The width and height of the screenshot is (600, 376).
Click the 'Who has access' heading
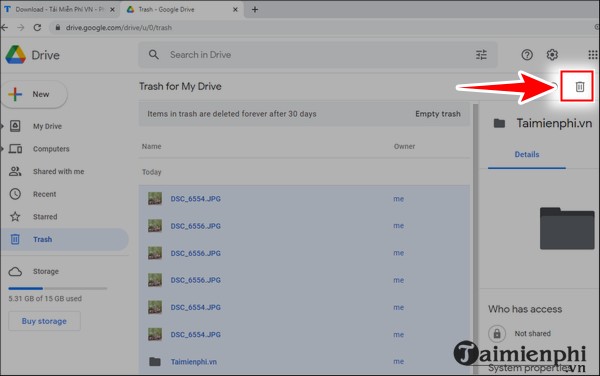pyautogui.click(x=525, y=309)
